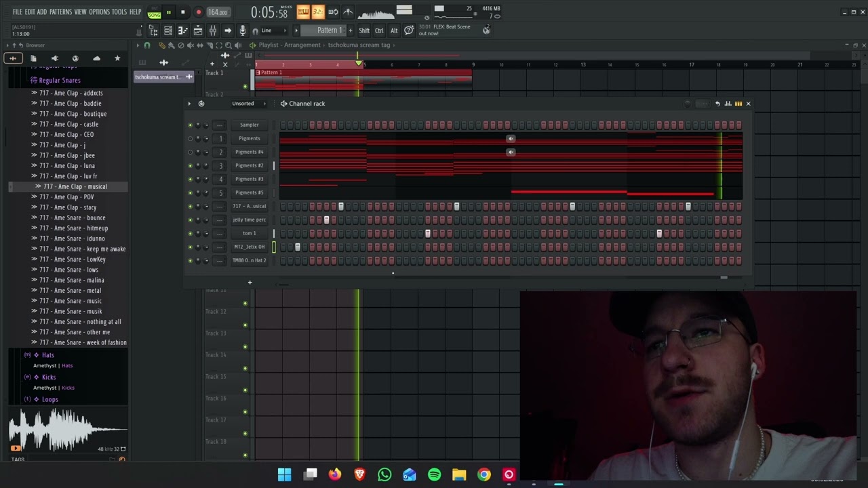Pause playback

168,12
